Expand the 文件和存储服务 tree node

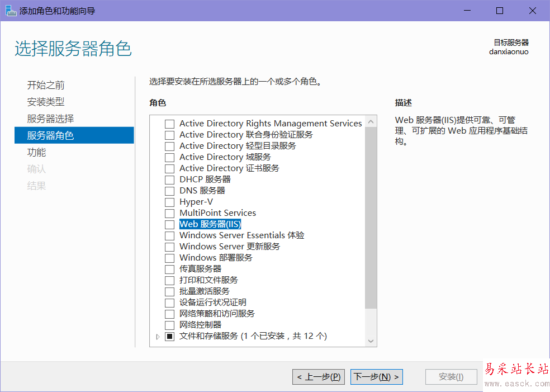click(158, 337)
